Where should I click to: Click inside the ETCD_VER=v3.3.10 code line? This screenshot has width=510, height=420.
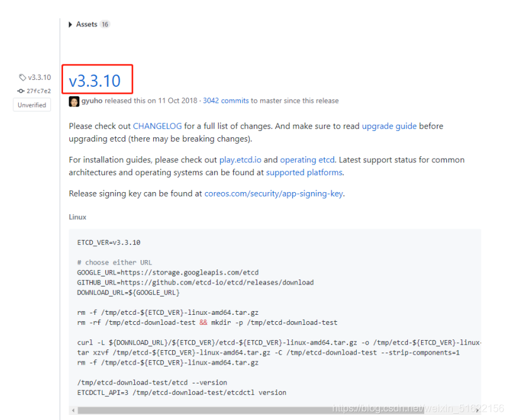coord(108,242)
